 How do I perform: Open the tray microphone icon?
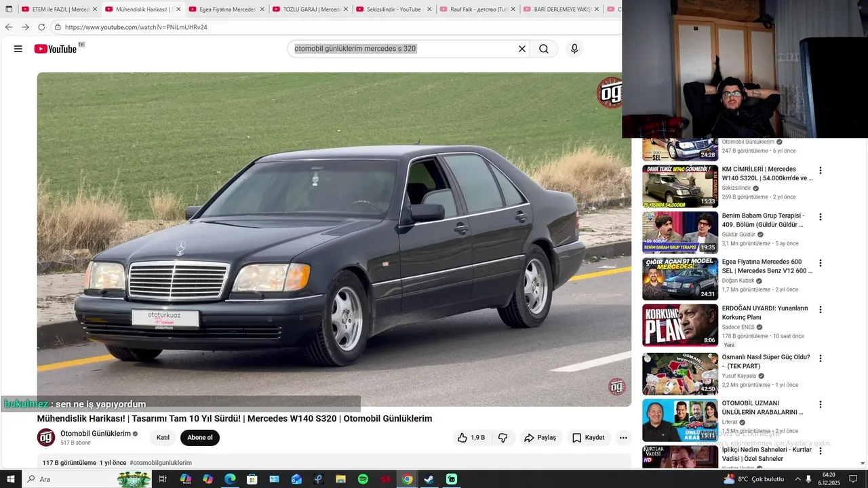pyautogui.click(x=809, y=479)
